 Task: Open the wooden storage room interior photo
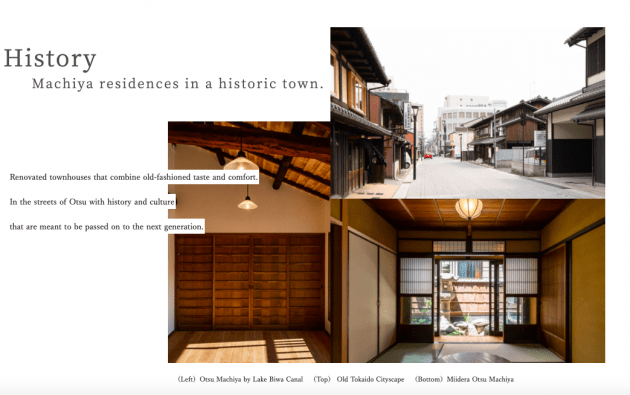249,242
